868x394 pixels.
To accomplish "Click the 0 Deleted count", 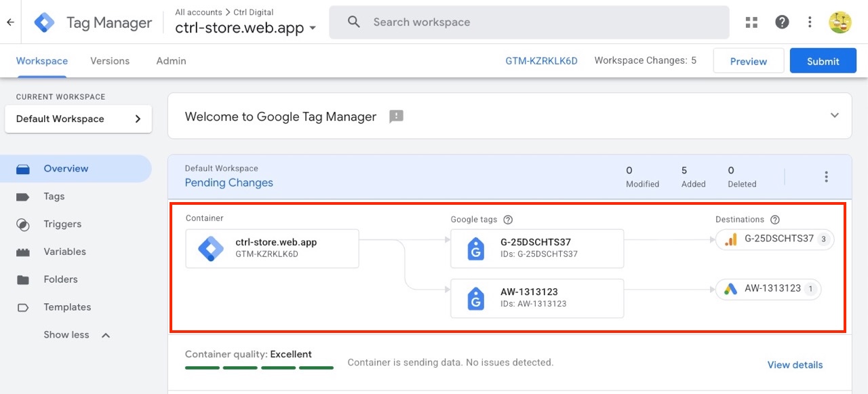I will [742, 177].
